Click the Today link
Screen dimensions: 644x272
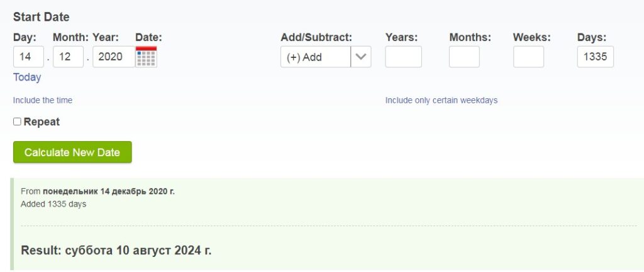27,77
